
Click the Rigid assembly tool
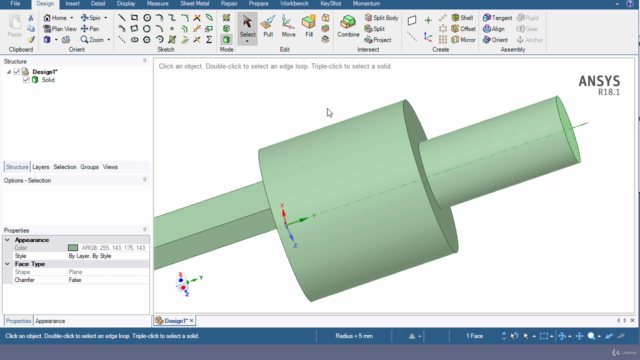[x=527, y=18]
